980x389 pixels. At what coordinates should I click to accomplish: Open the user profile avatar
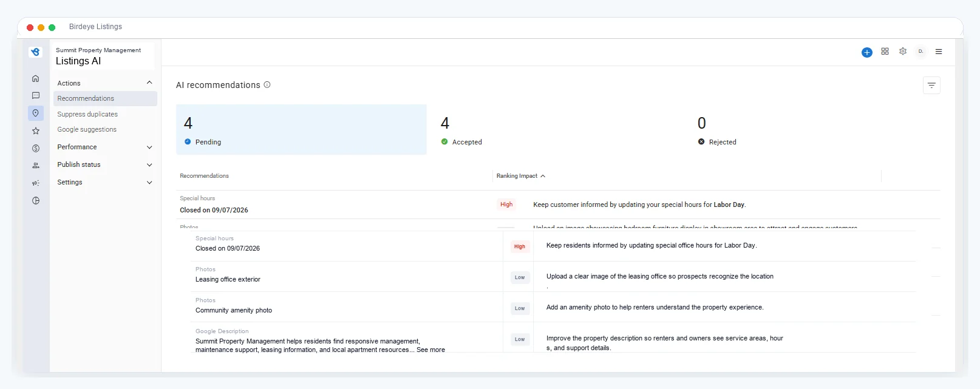coord(920,52)
